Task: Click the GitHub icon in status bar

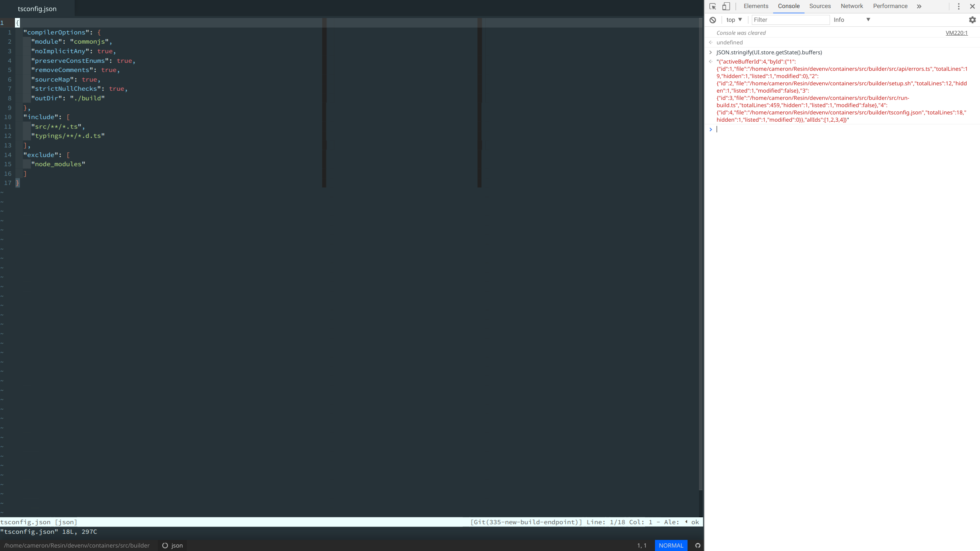Action: 697,546
